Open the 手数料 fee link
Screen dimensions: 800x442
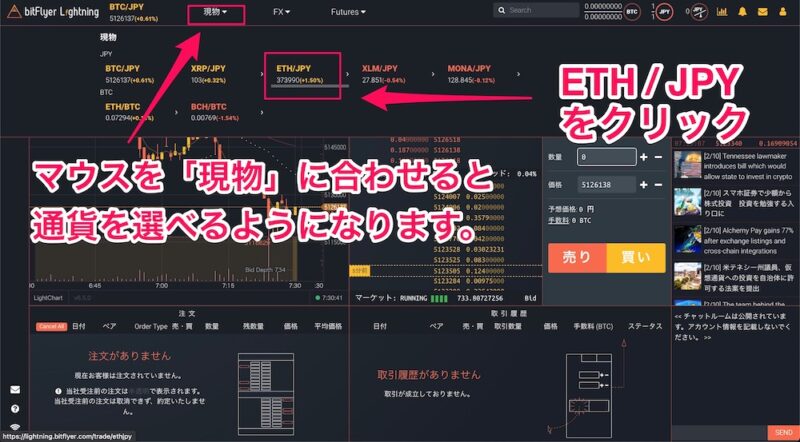pos(558,220)
